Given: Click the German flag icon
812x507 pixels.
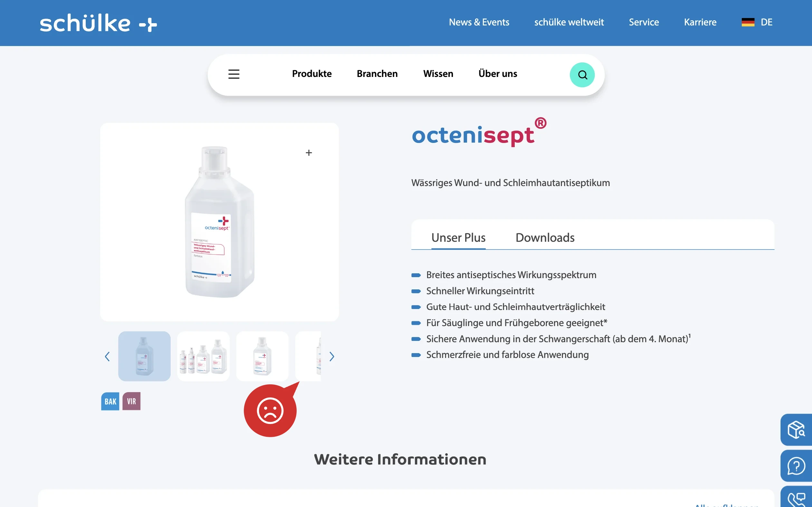Looking at the screenshot, I should pyautogui.click(x=748, y=22).
